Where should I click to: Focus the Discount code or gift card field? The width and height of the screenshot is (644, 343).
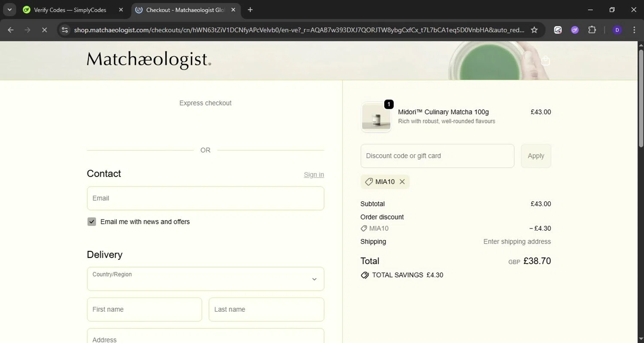click(437, 156)
